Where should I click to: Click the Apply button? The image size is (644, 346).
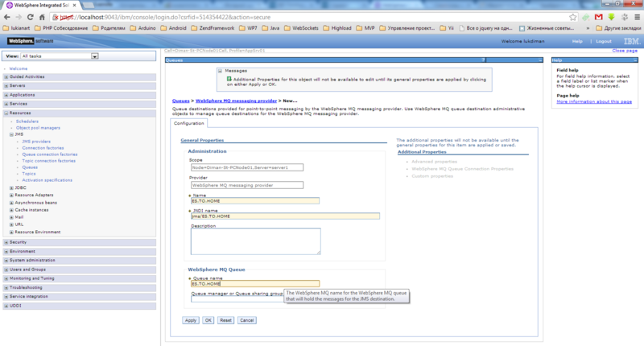(x=191, y=320)
